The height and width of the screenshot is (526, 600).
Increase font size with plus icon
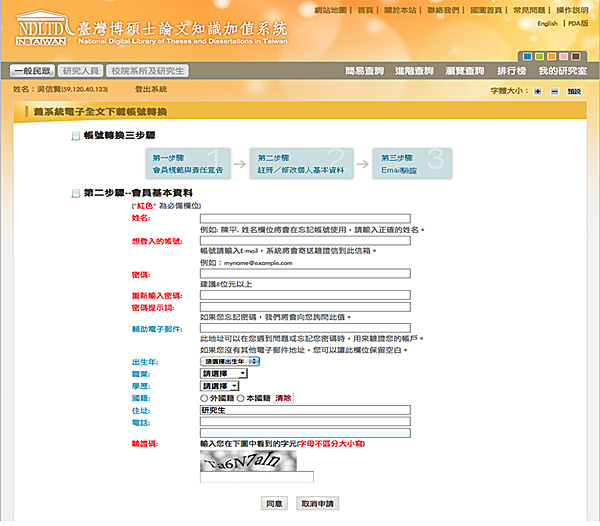click(537, 91)
